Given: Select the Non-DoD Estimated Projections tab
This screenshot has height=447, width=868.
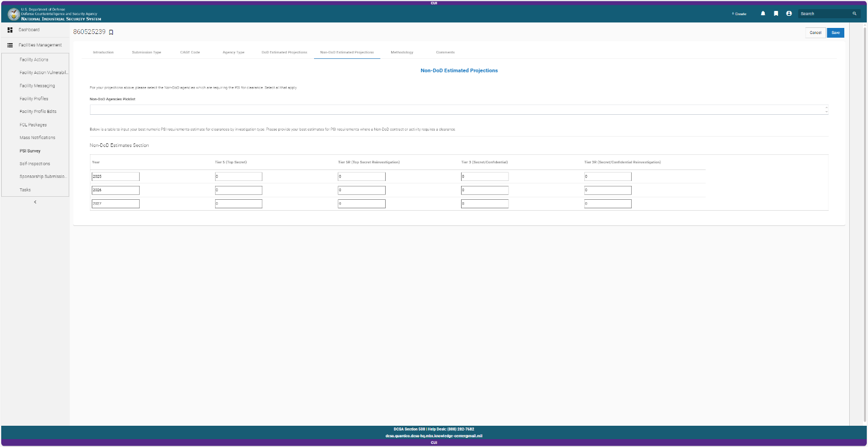Looking at the screenshot, I should pos(347,52).
